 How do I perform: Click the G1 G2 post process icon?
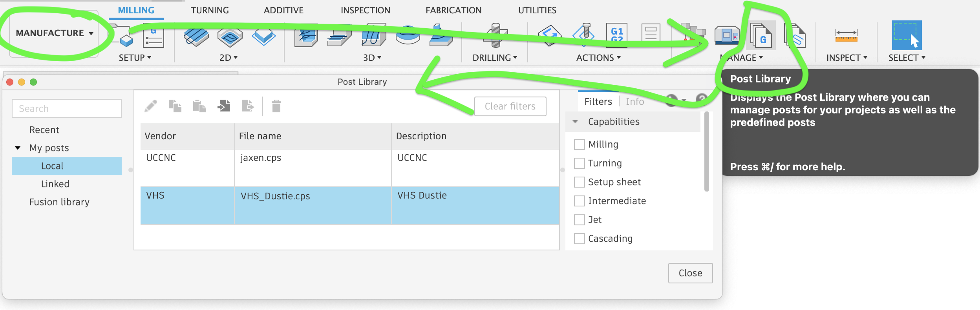pos(616,35)
